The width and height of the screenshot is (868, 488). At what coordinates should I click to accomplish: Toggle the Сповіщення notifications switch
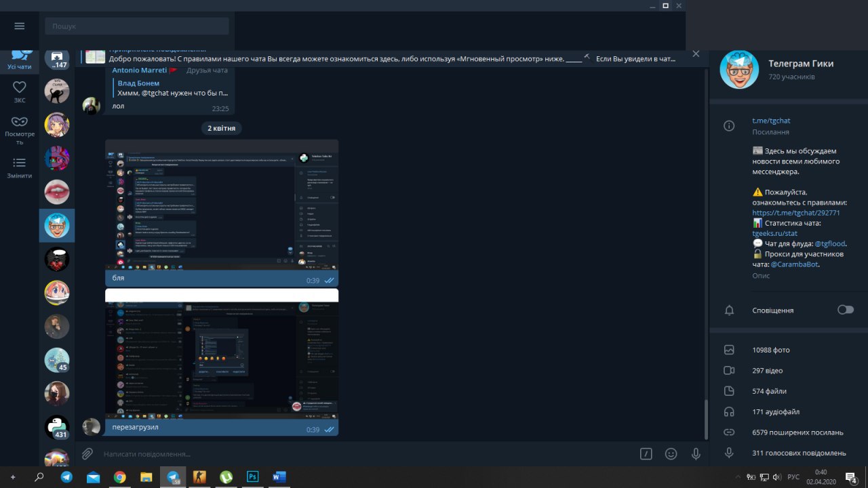pyautogui.click(x=846, y=310)
